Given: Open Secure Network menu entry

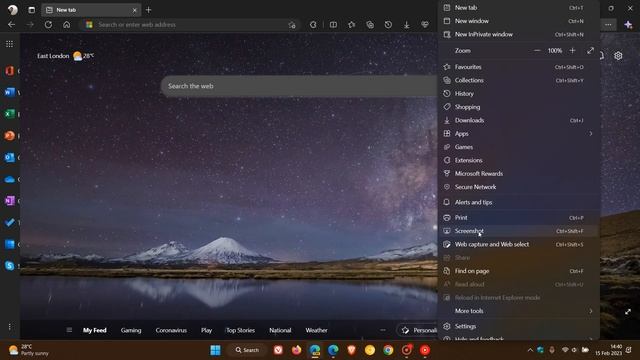Looking at the screenshot, I should 519,187.
